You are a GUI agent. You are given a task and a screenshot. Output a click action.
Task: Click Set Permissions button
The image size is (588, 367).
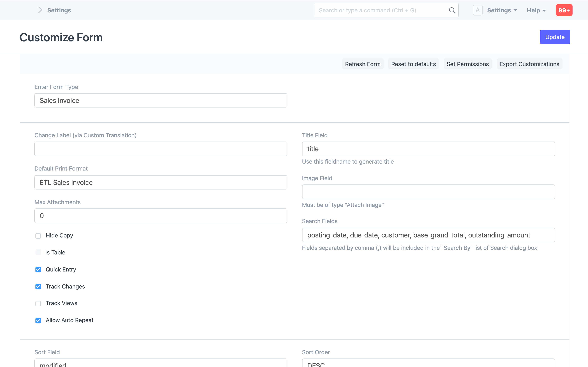[467, 64]
